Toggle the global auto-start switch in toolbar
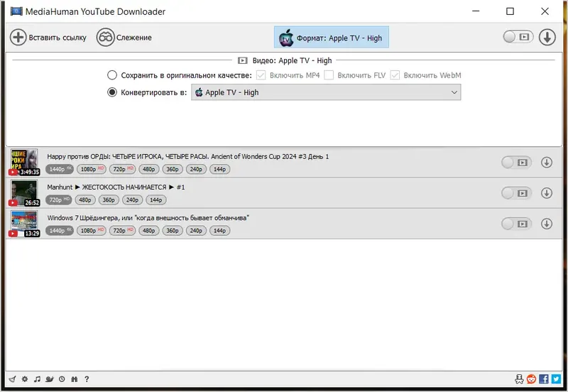The image size is (568, 392). click(x=518, y=37)
